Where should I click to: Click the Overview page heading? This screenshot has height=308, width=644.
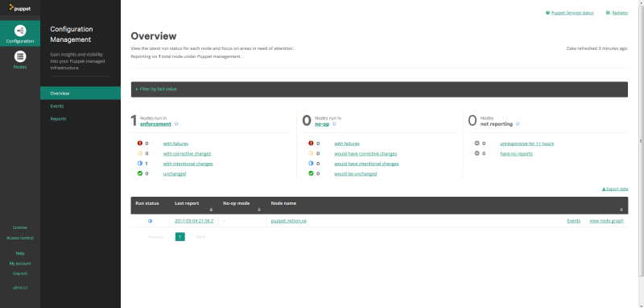154,36
